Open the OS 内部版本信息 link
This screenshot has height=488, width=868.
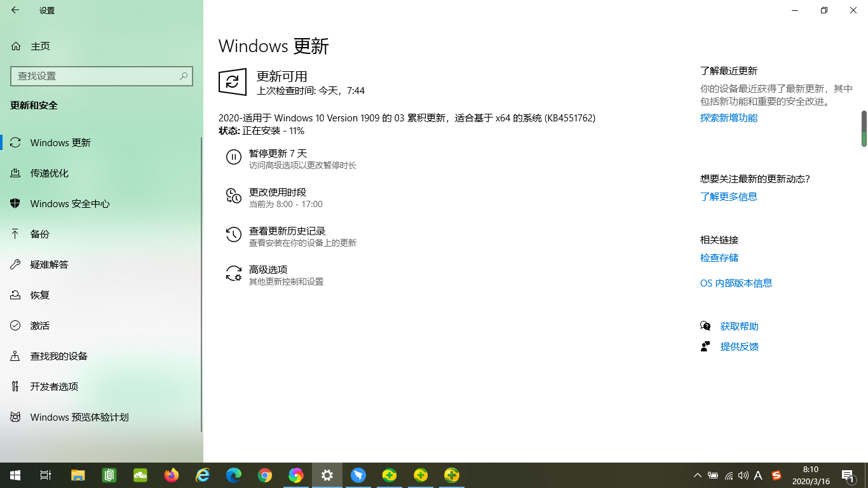(x=736, y=283)
